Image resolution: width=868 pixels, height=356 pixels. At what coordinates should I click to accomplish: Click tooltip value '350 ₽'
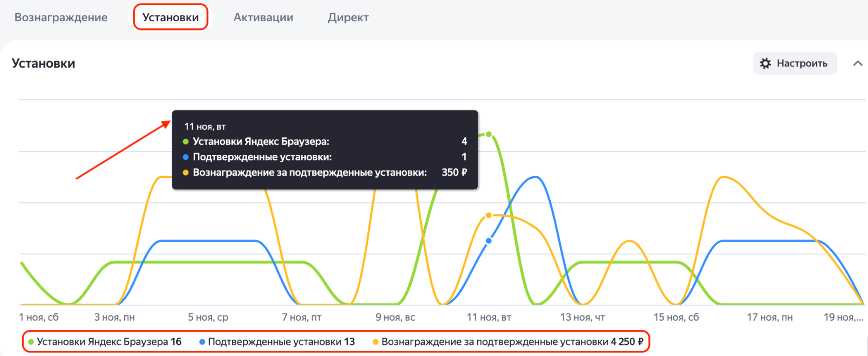[x=454, y=173]
